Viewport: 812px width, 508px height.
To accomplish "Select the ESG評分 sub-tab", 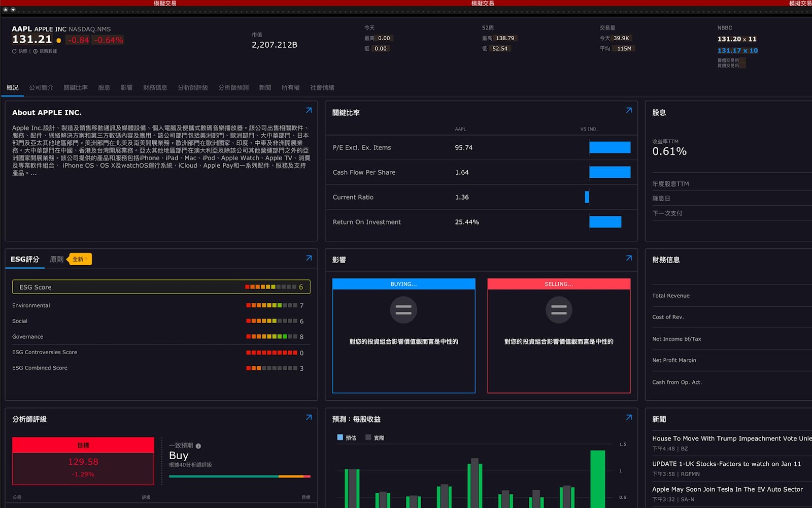I will click(x=25, y=259).
